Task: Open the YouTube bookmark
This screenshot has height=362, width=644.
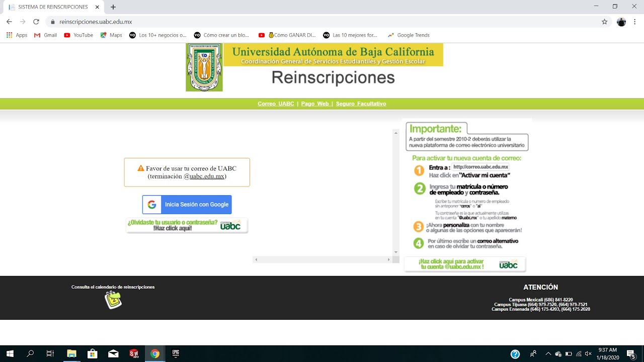Action: 78,35
